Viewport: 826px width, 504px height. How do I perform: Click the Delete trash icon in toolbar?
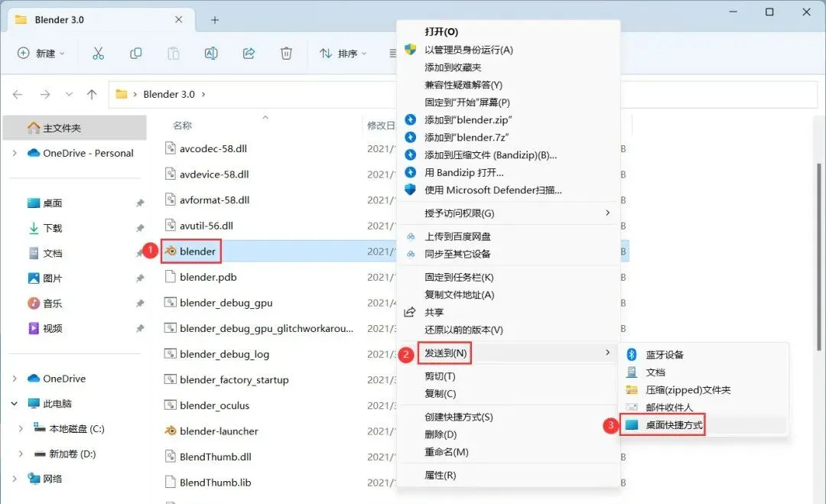tap(286, 54)
